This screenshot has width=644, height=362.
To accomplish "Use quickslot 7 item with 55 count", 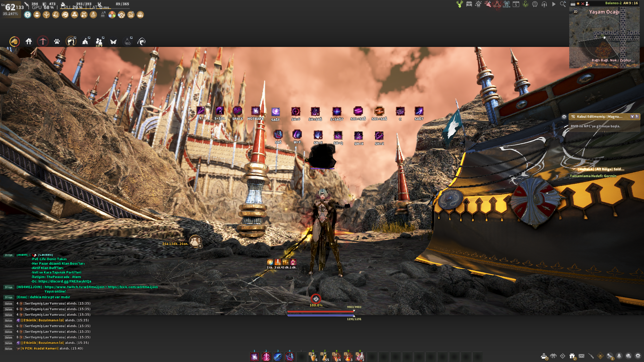I will (x=325, y=357).
